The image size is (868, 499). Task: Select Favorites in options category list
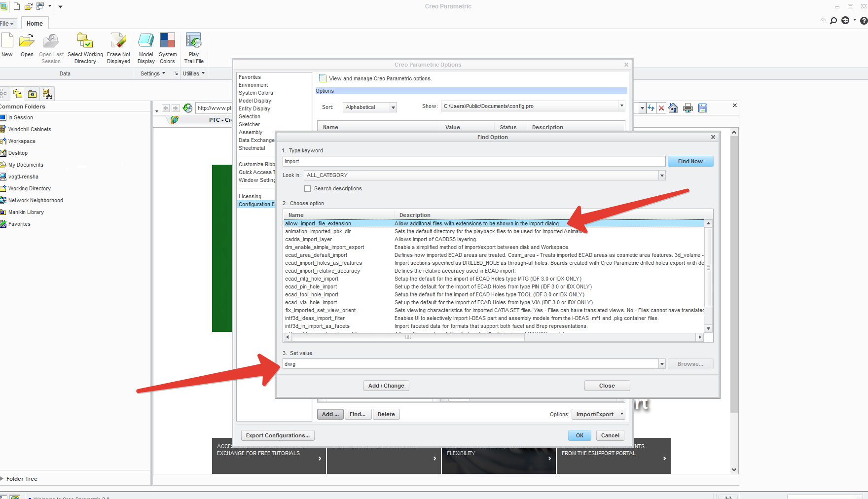pos(250,77)
